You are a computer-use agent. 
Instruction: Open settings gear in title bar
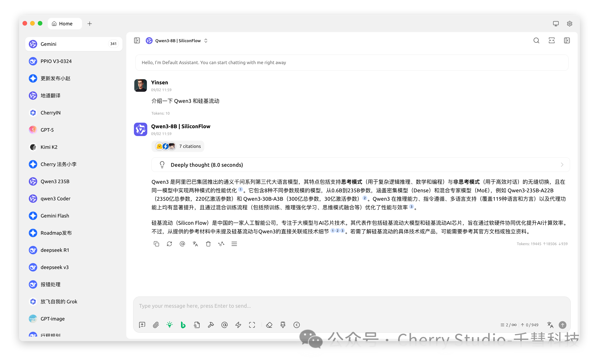pyautogui.click(x=569, y=24)
